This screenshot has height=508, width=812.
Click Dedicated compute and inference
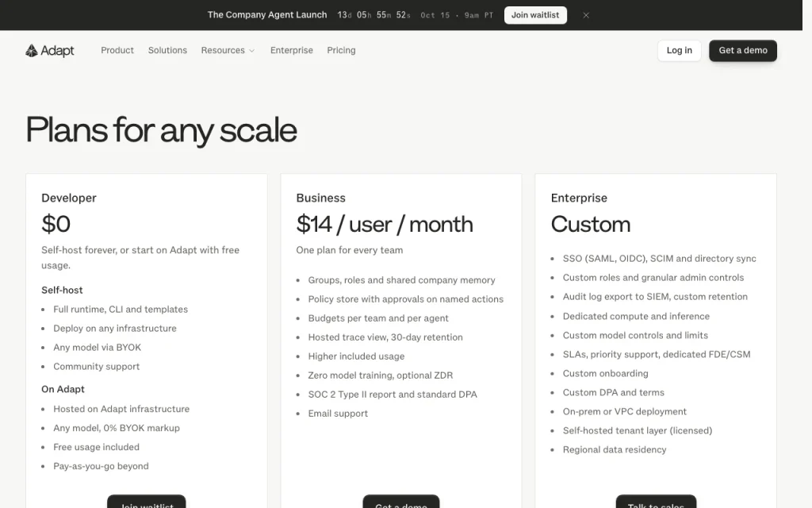click(636, 316)
